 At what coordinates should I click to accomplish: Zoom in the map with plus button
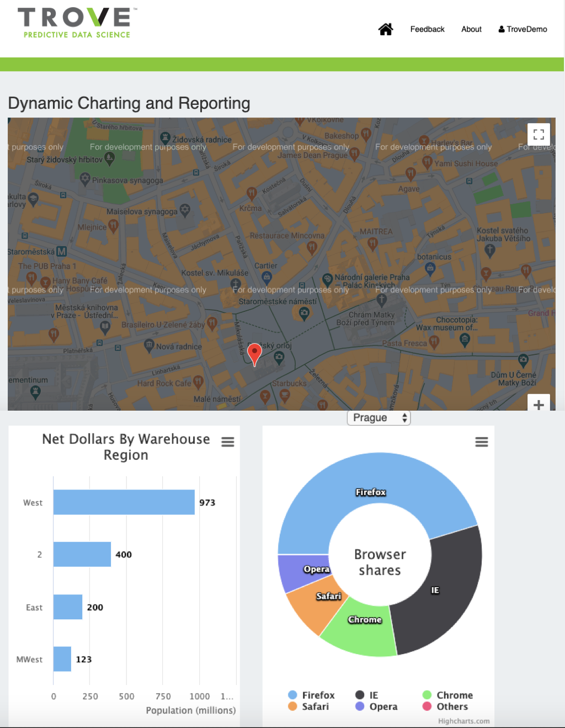(x=539, y=404)
